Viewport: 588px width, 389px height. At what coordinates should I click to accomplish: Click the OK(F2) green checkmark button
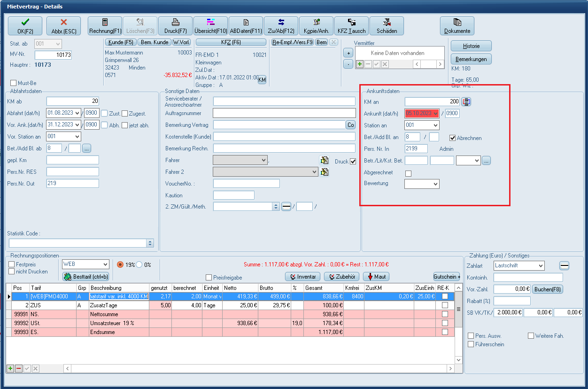[25, 26]
